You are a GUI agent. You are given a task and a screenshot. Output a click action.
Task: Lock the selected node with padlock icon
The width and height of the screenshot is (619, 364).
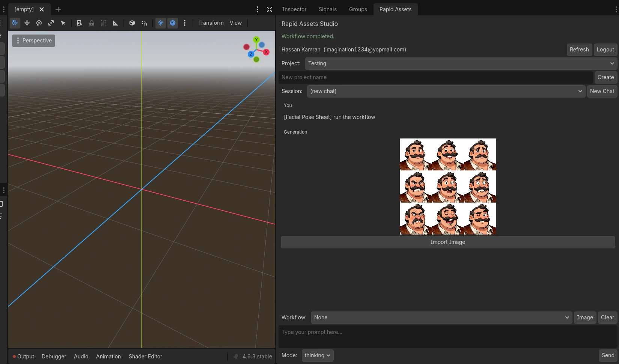[92, 23]
